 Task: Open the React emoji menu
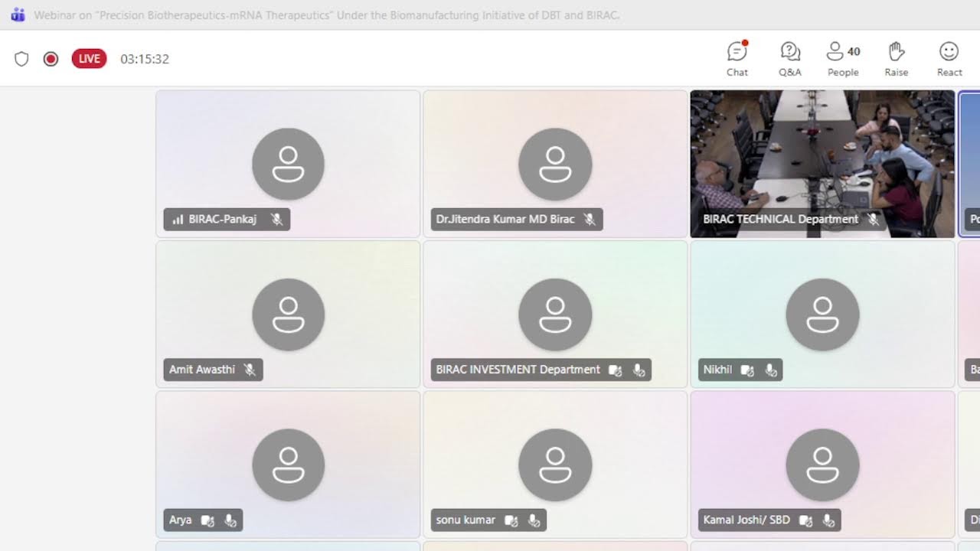[949, 59]
